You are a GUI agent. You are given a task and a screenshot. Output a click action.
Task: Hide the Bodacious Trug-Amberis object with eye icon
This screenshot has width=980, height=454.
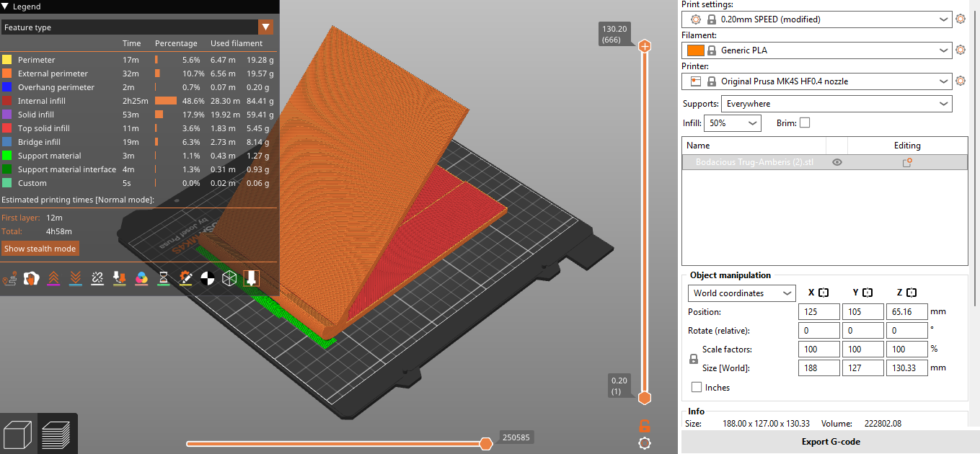pyautogui.click(x=837, y=163)
